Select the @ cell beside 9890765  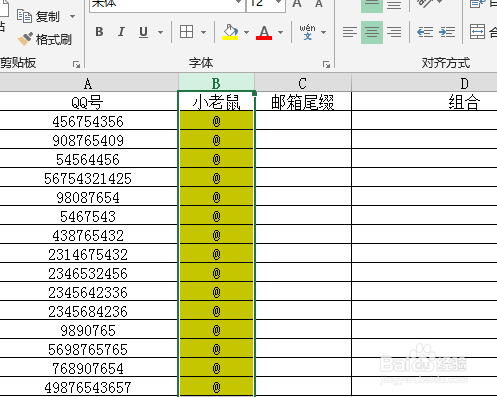click(216, 330)
